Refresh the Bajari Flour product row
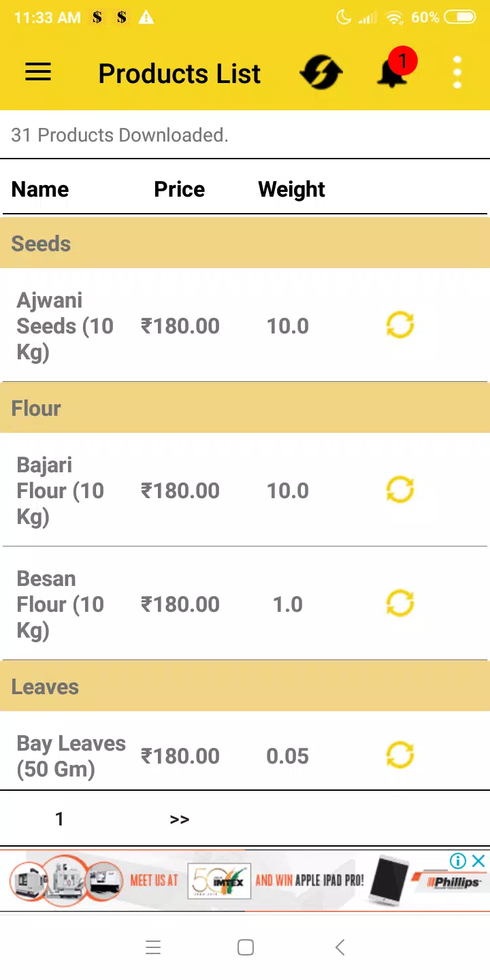The width and height of the screenshot is (490, 980). pyautogui.click(x=400, y=490)
